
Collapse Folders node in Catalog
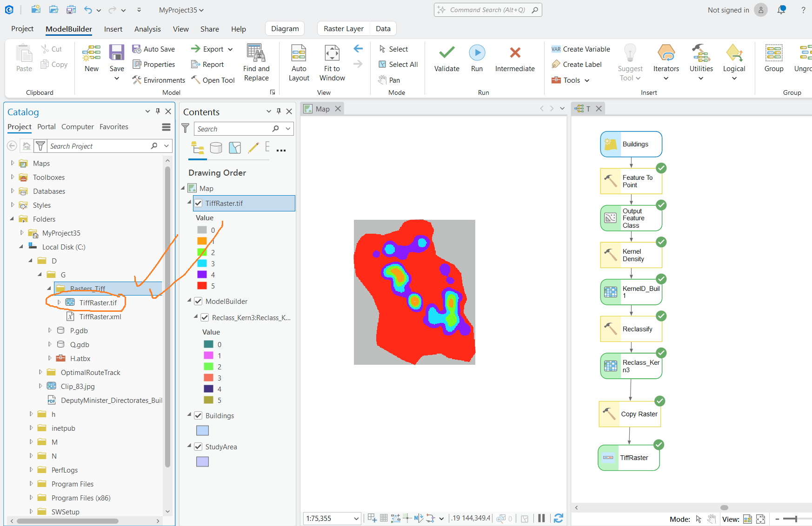[13, 219]
